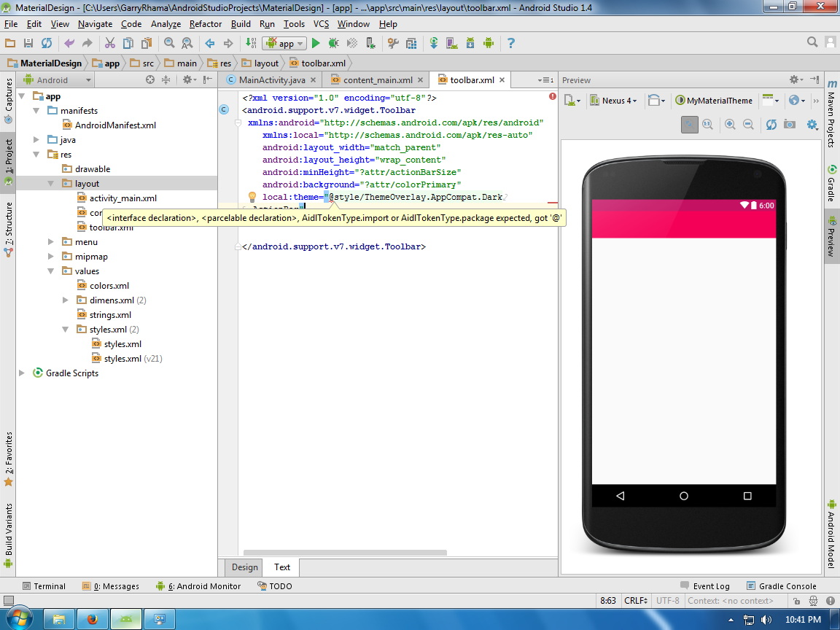Debug the app using the bug icon

(333, 43)
